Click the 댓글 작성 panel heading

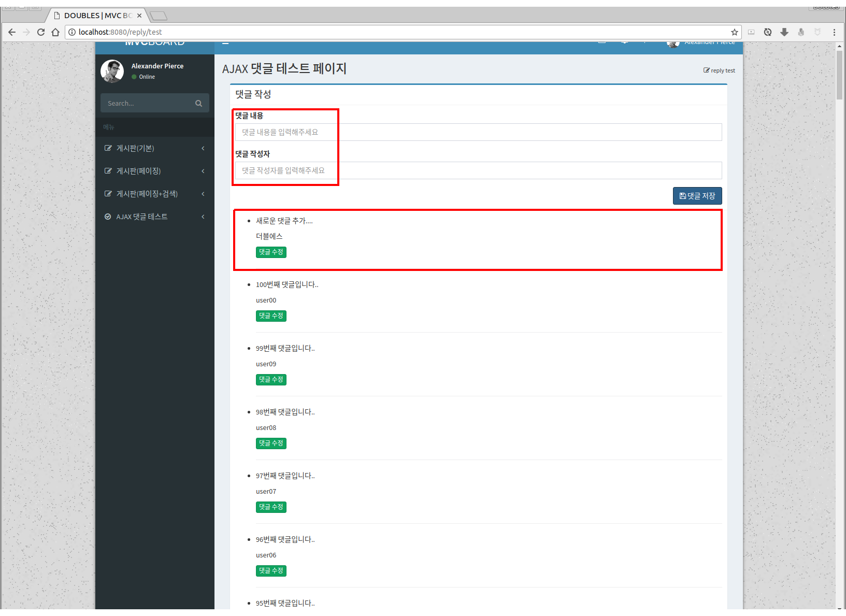point(253,94)
